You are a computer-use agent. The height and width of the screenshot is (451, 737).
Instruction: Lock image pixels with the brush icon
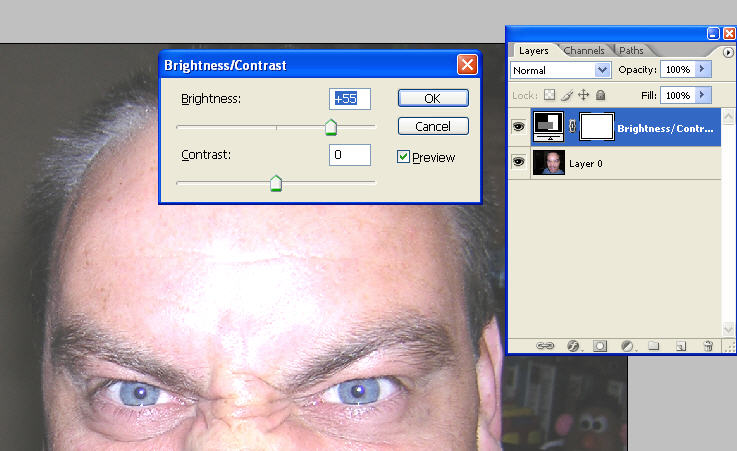[x=567, y=95]
